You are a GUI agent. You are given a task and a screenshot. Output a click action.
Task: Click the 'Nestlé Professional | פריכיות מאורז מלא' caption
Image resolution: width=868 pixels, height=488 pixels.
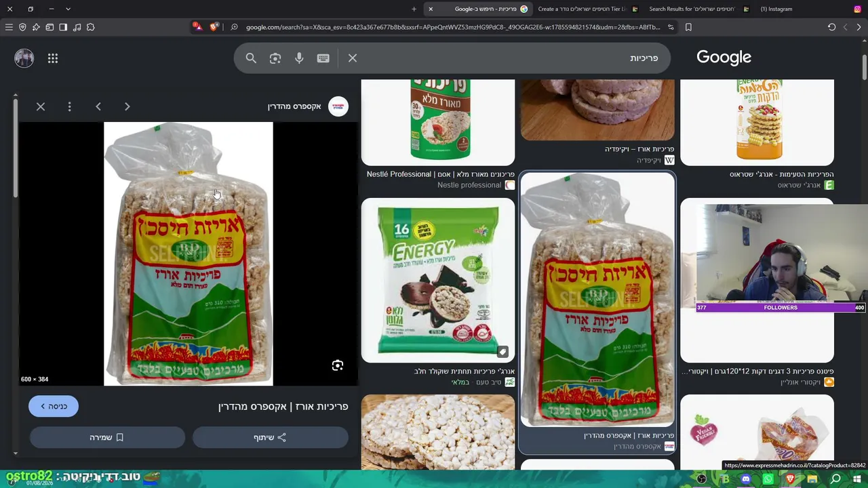point(441,174)
